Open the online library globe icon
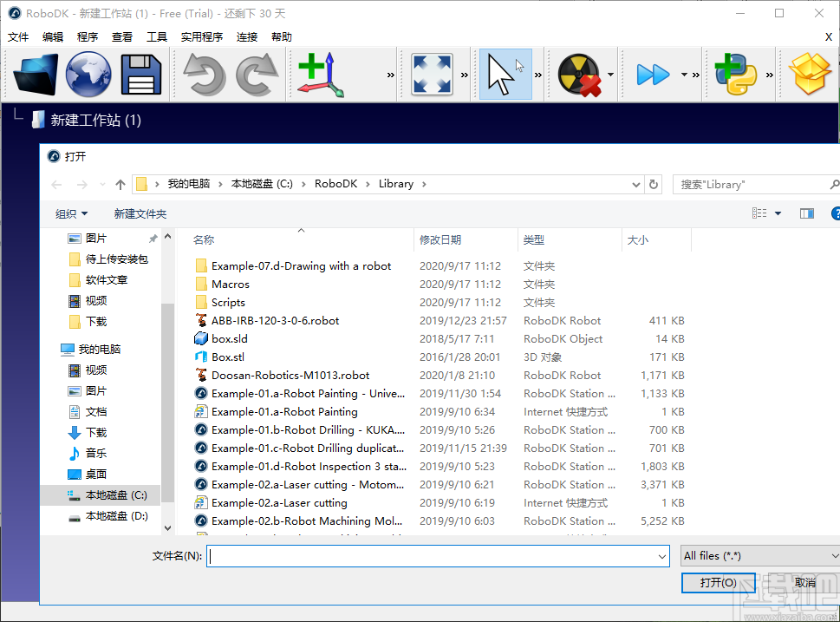Screen dimensions: 840x622 [x=88, y=75]
